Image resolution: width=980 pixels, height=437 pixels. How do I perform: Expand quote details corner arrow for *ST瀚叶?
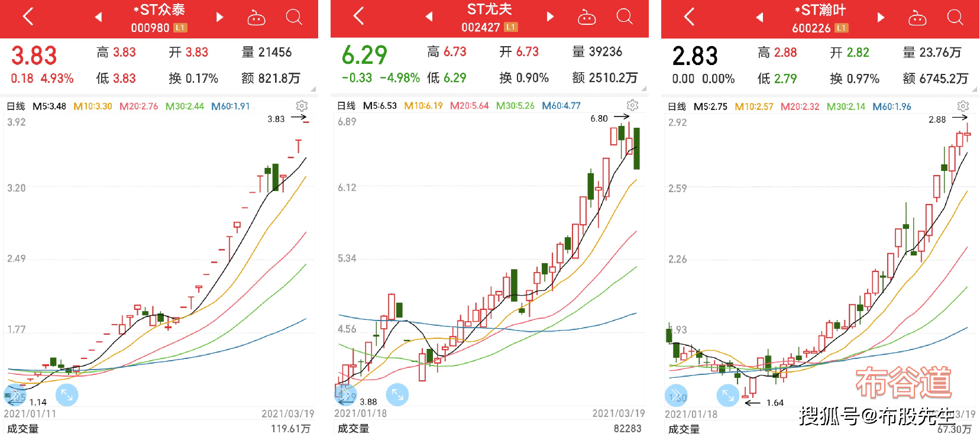pyautogui.click(x=974, y=89)
